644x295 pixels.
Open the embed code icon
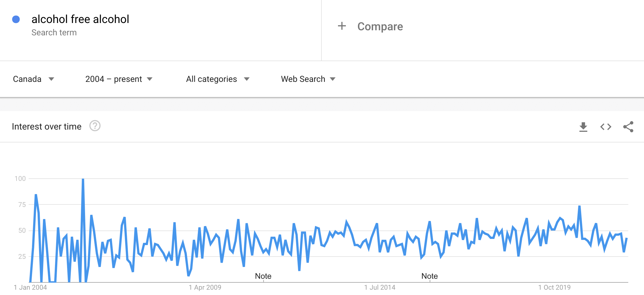point(606,127)
